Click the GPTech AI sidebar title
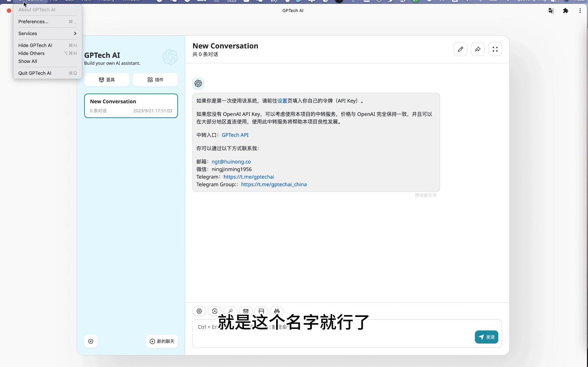 102,55
